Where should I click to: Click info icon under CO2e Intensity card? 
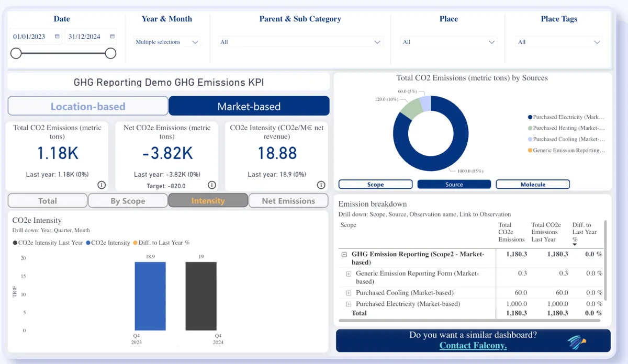[321, 185]
